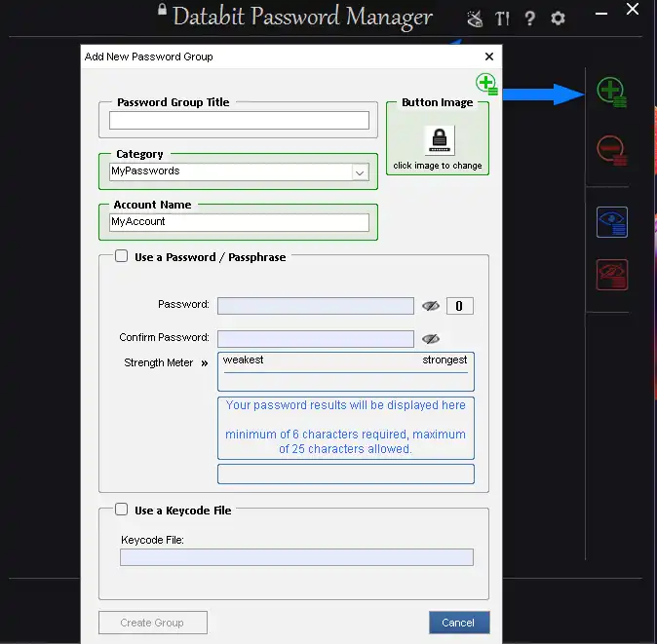Toggle visibility eye next to Password field

click(431, 306)
